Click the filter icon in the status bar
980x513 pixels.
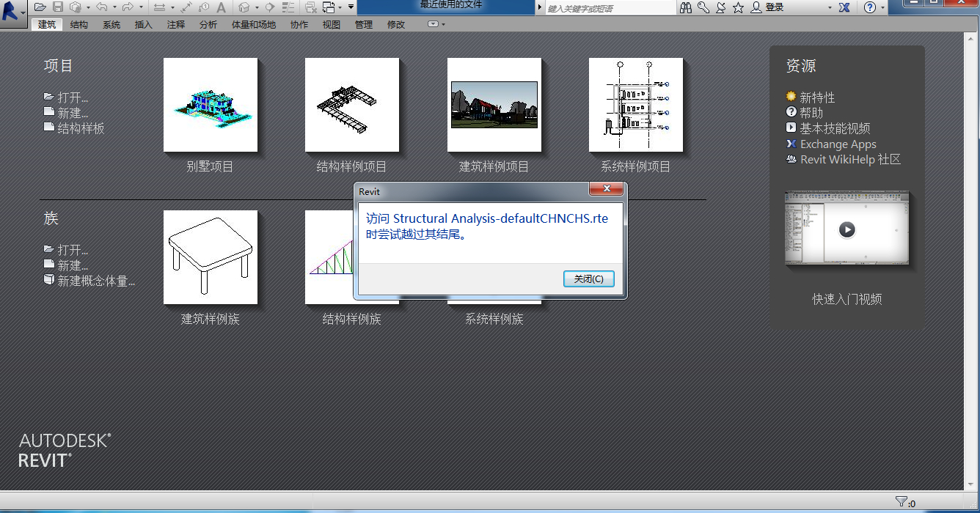[902, 502]
